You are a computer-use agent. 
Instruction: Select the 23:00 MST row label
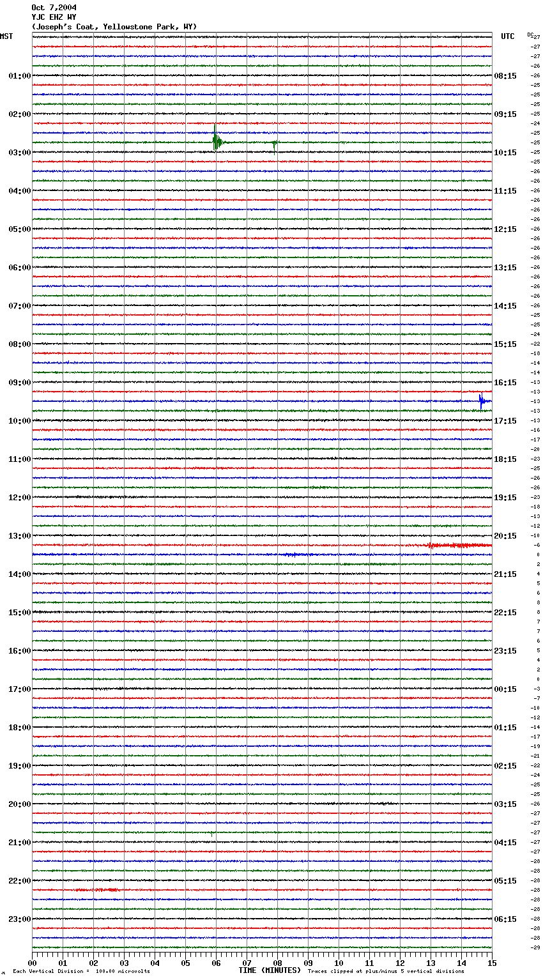coord(20,919)
